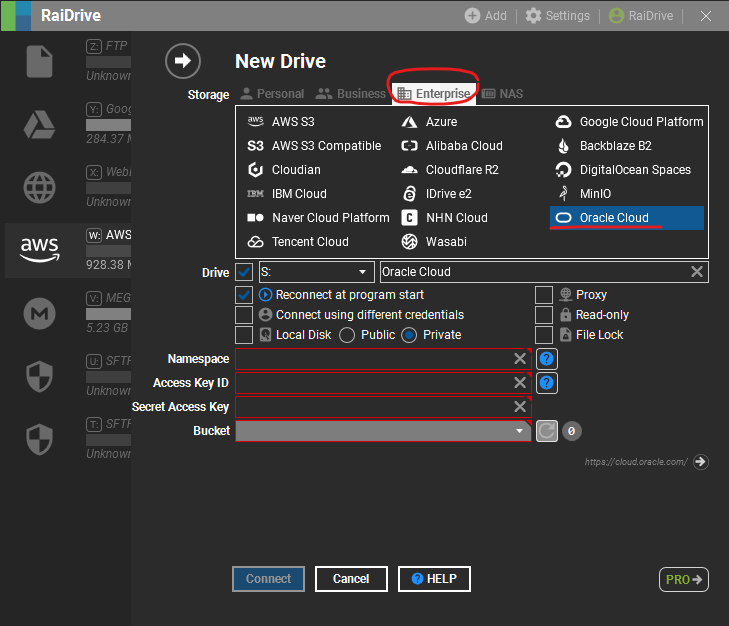Click the Google Drive icon in sidebar
Image resolution: width=729 pixels, height=626 pixels.
[x=39, y=125]
